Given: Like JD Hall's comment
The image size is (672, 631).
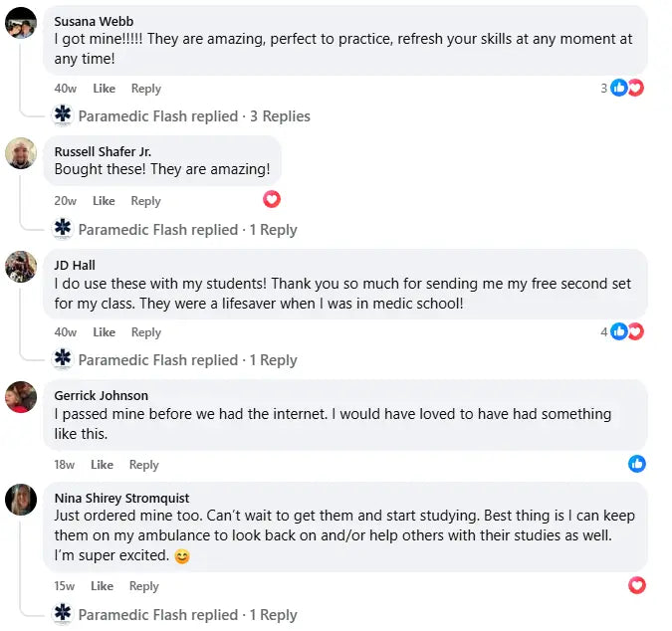Looking at the screenshot, I should (104, 332).
